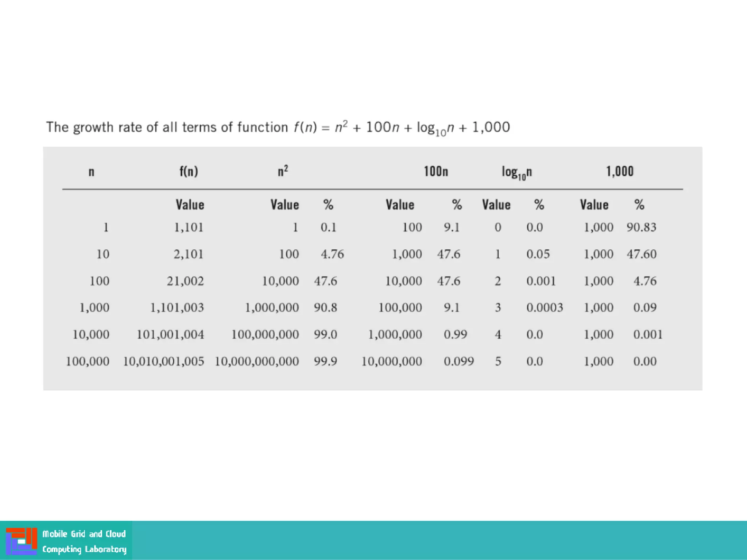The width and height of the screenshot is (747, 560).
Task: Click the 1,101,003 value cell
Action: [x=177, y=308]
